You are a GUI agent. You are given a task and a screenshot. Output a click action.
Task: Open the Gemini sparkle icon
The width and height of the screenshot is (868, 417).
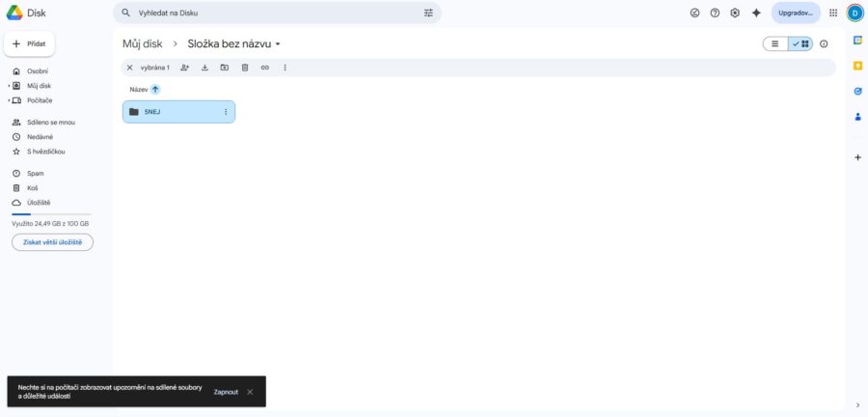tap(756, 13)
